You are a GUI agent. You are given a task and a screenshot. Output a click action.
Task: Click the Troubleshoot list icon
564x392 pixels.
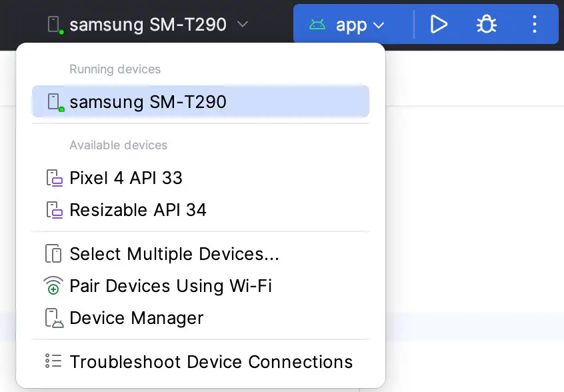53,361
